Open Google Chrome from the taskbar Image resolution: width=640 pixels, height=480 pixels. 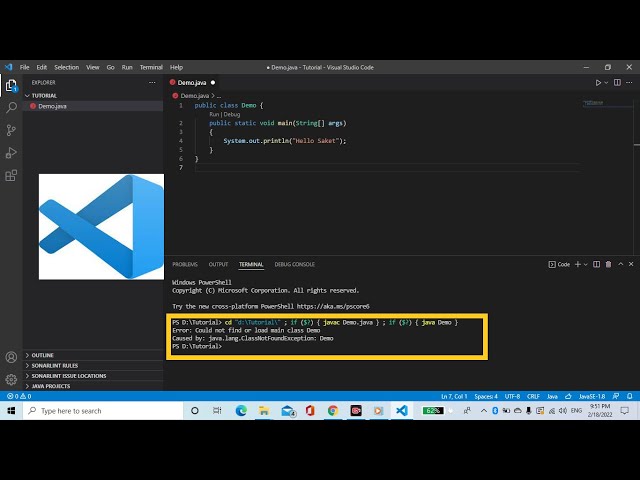pos(333,411)
